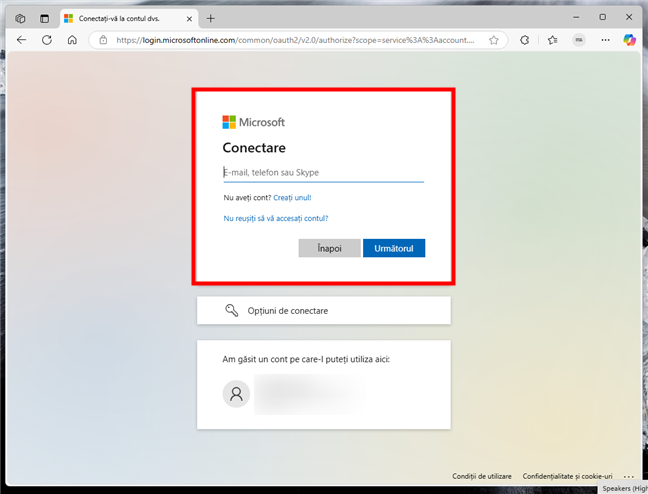Open the browser extensions icon
Viewport: 648px width, 494px height.
524,40
